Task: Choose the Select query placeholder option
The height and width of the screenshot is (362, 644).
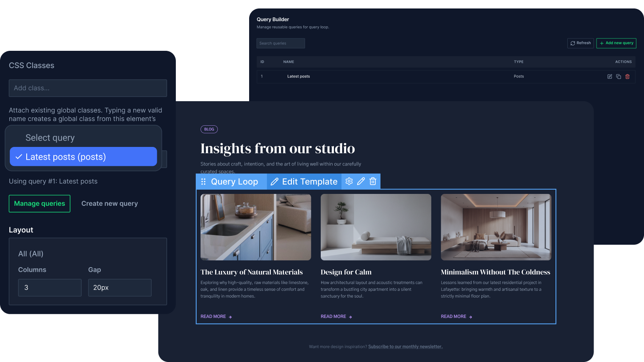Action: 50,138
